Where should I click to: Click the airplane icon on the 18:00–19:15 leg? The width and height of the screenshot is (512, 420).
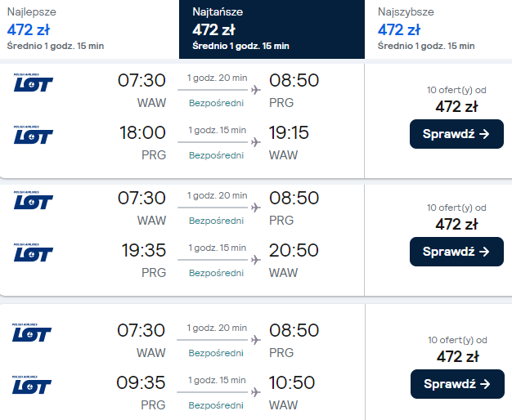coord(255,141)
